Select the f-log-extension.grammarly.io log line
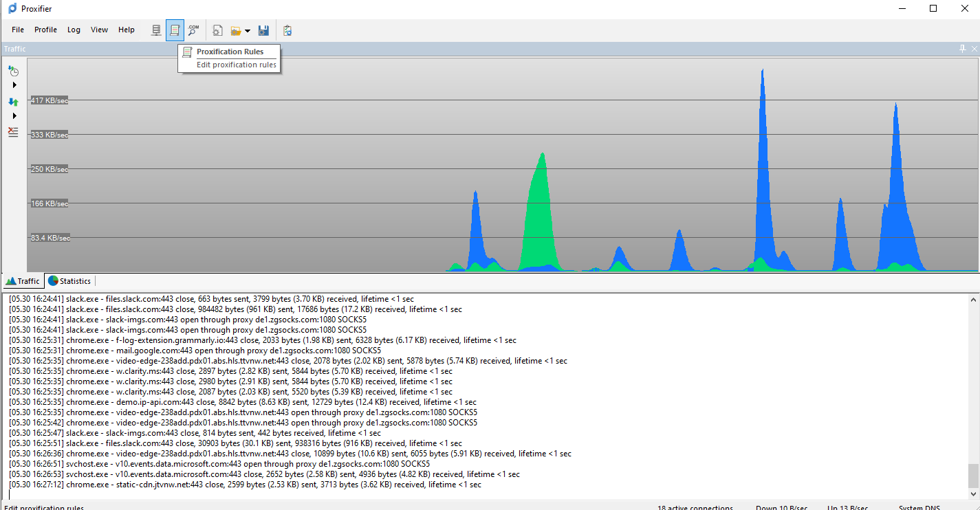Image resolution: width=980 pixels, height=510 pixels. coord(262,340)
